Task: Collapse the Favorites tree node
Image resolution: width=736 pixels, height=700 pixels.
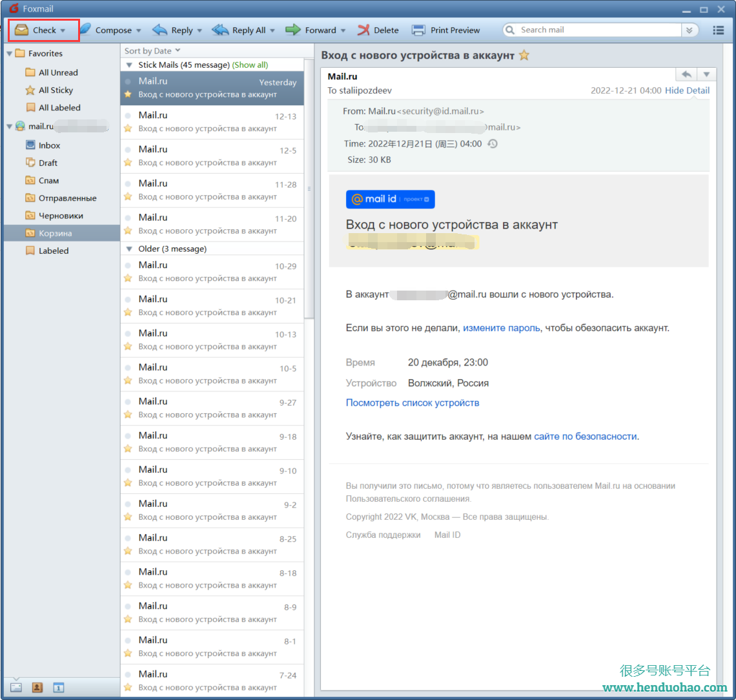Action: [x=10, y=54]
